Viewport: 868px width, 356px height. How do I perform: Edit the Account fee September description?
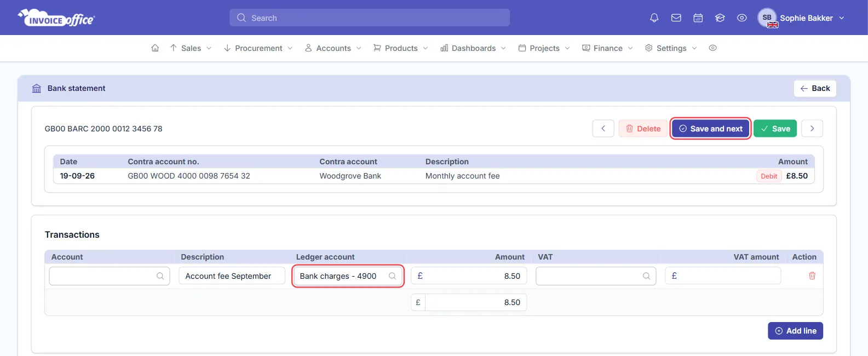point(232,276)
